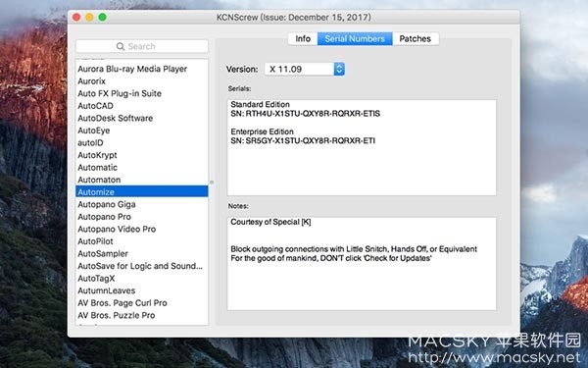
Task: Switch to the Info tab
Action: click(303, 38)
